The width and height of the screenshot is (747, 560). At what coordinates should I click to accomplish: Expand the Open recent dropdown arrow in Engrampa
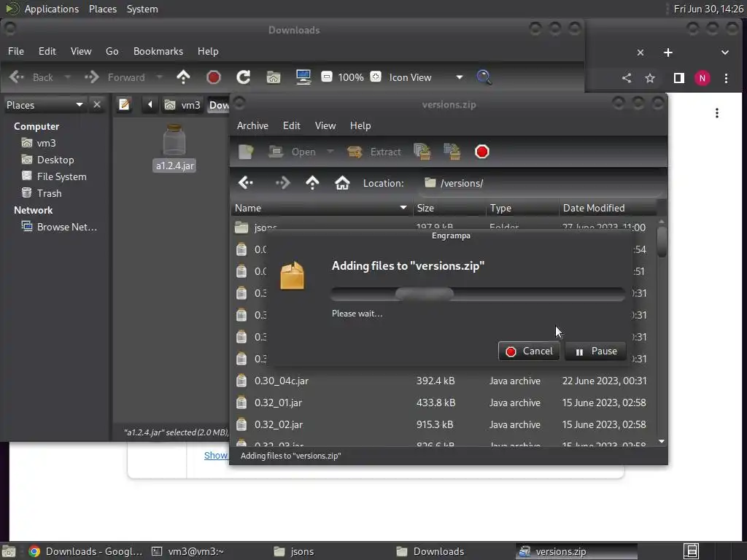pyautogui.click(x=330, y=152)
